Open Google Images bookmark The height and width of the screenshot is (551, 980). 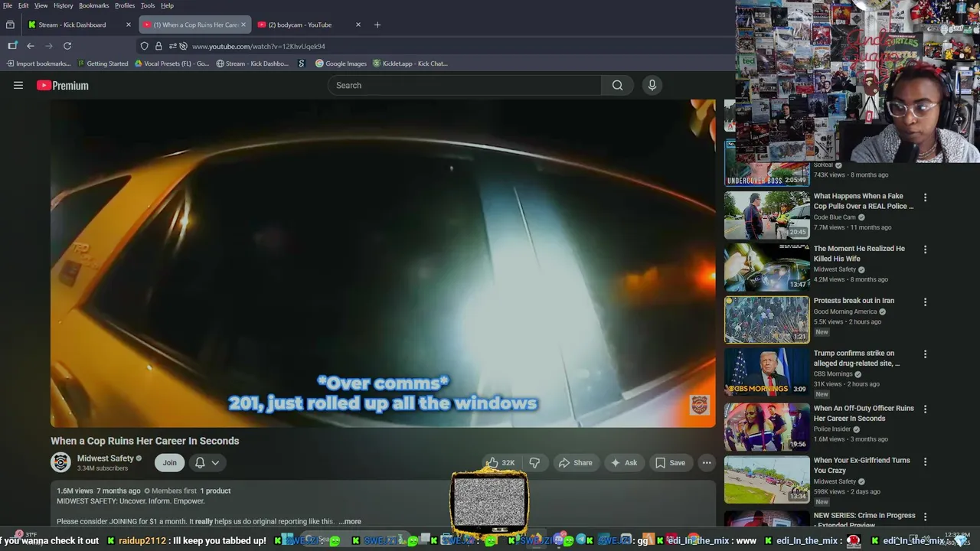point(341,64)
